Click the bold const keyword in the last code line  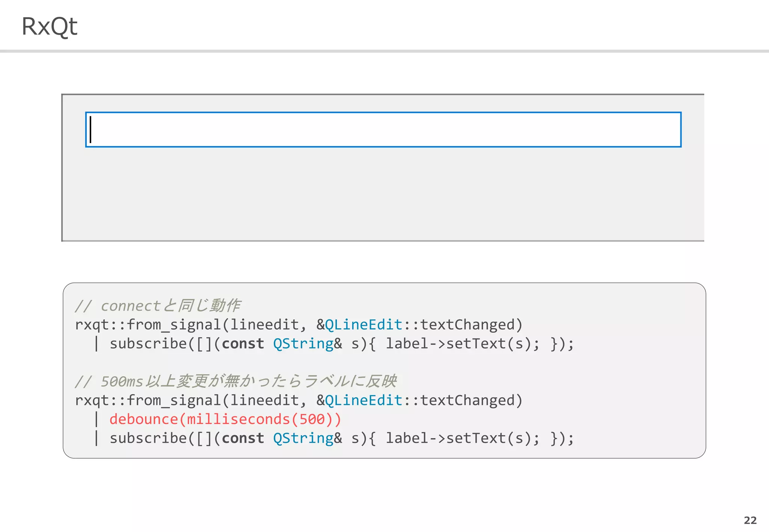[x=243, y=439]
